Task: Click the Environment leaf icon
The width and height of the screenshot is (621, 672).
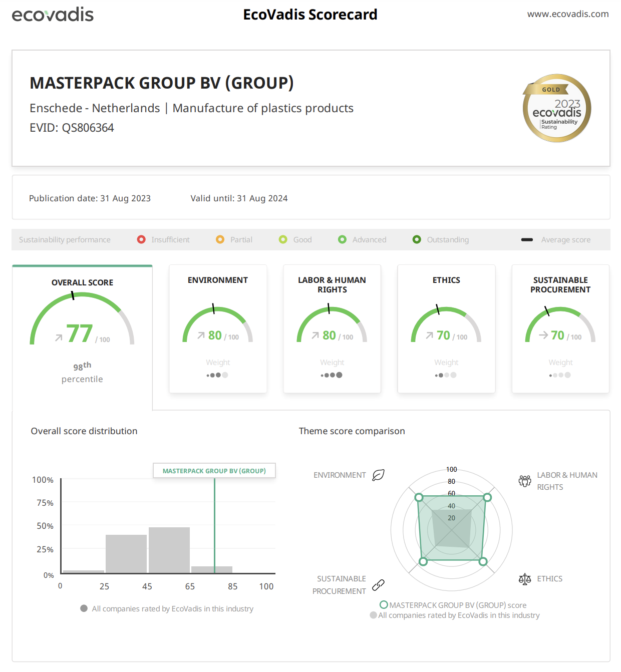Action: coord(378,475)
